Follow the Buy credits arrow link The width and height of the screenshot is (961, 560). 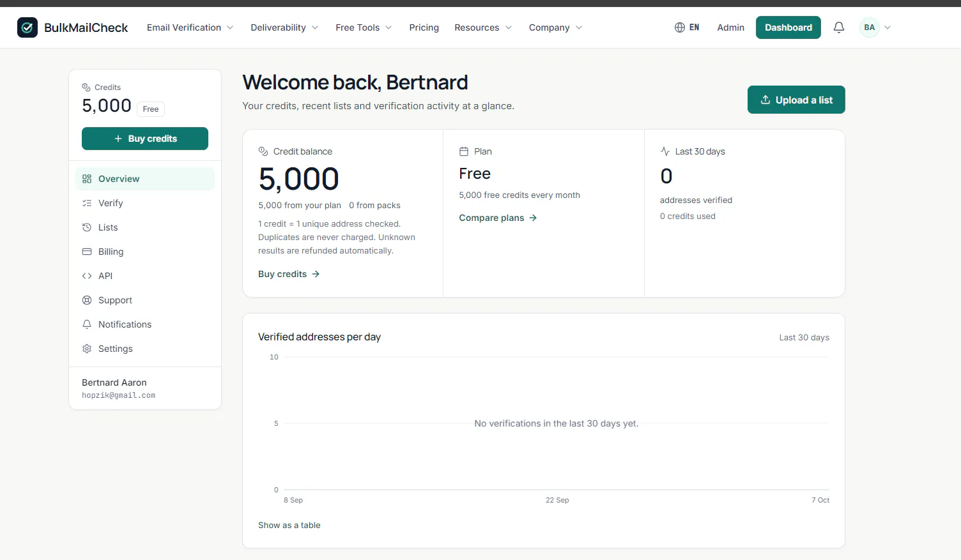289,274
